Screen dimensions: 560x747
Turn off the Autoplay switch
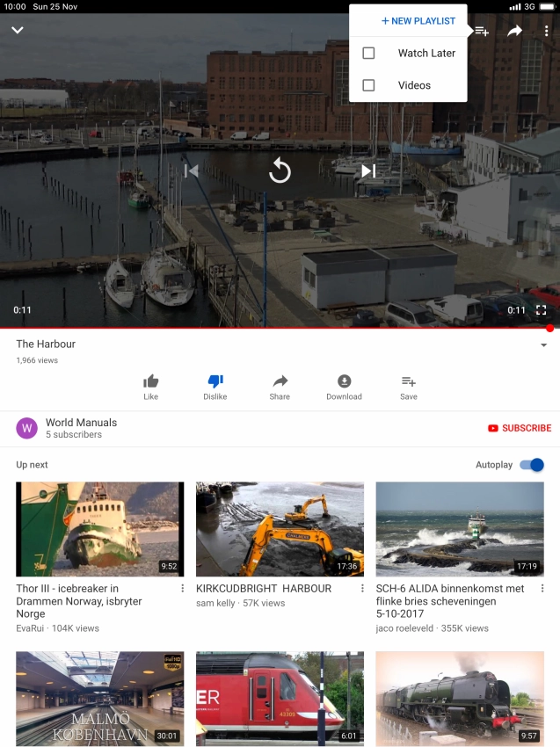(x=532, y=465)
